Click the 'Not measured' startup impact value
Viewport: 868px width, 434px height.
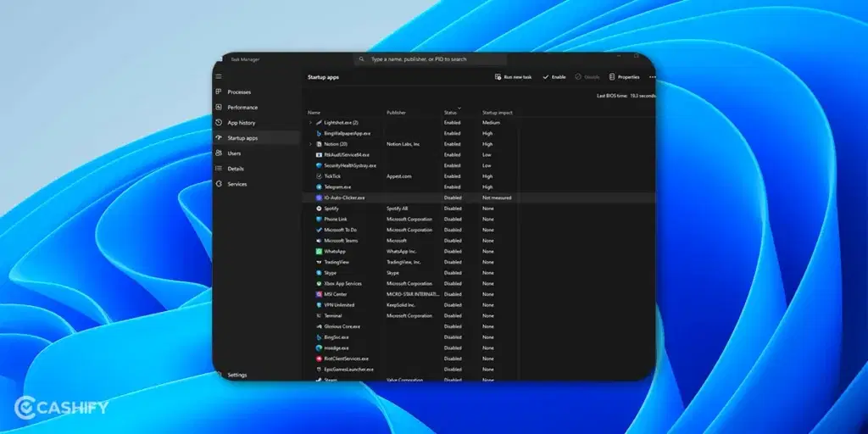pos(497,198)
